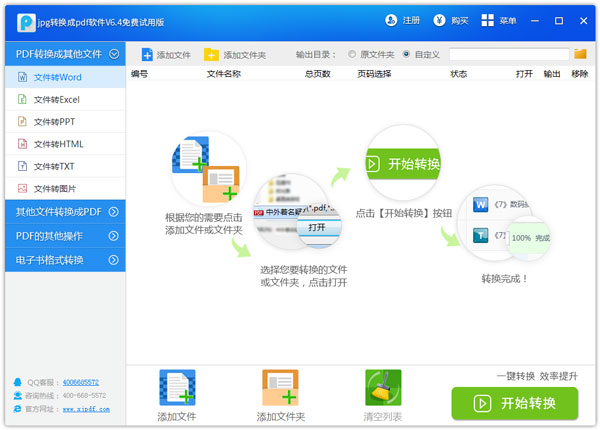The width and height of the screenshot is (600, 430).
Task: Click the 菜单 menu label
Action: pyautogui.click(x=508, y=20)
